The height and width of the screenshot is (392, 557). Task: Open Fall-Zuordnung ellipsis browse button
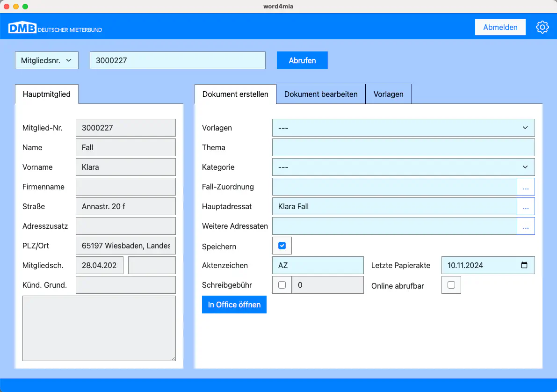[526, 187]
